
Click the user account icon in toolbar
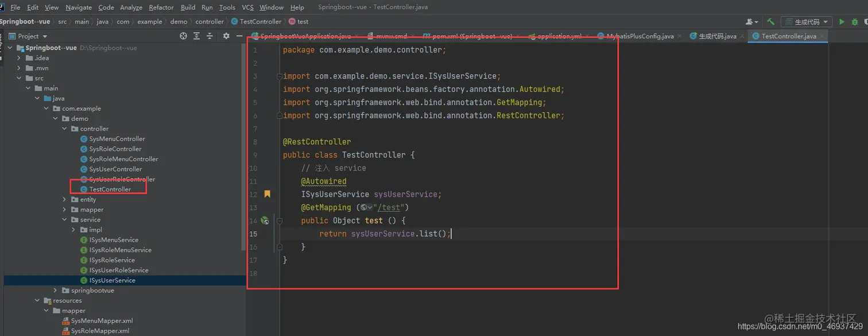pyautogui.click(x=751, y=21)
